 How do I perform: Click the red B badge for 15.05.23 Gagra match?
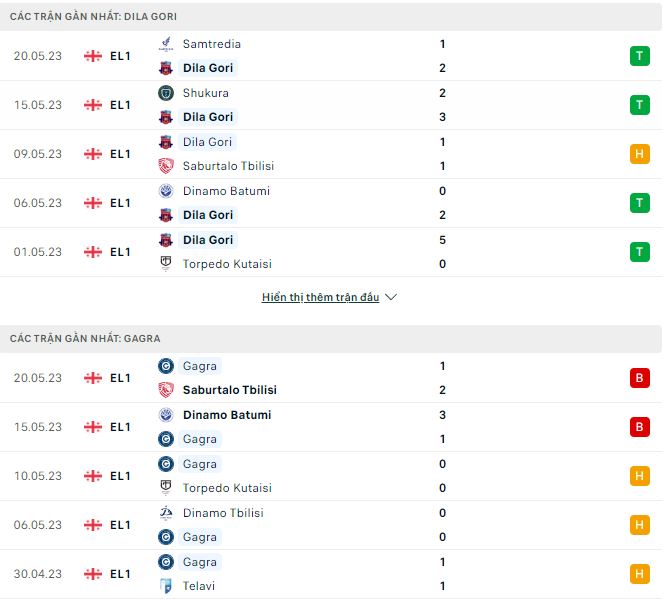(x=639, y=427)
